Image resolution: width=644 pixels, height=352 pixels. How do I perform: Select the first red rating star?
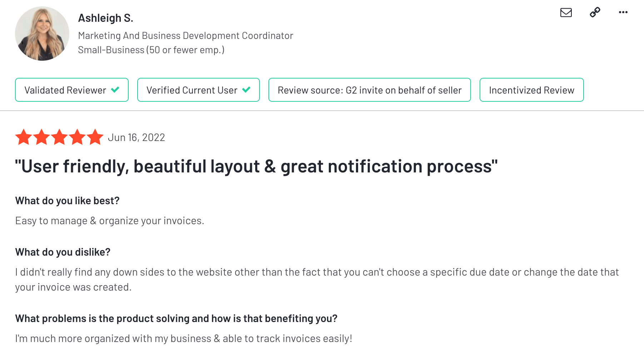click(23, 137)
